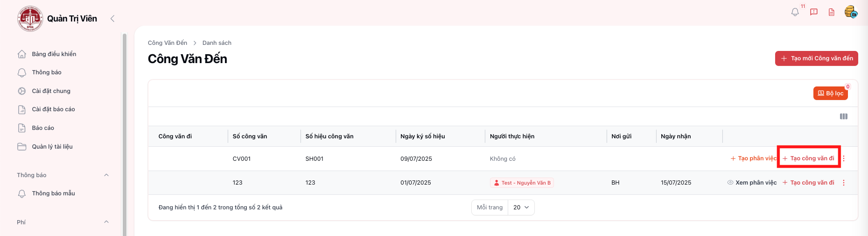Open the three-dot menu for row CV001
The height and width of the screenshot is (236, 868).
844,159
